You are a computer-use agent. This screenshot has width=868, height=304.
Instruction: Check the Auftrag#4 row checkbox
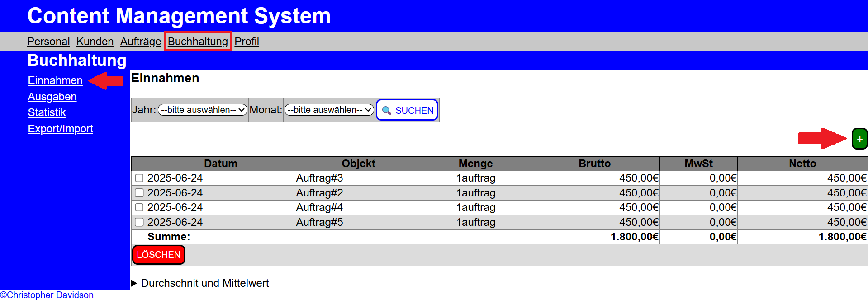[x=139, y=207]
